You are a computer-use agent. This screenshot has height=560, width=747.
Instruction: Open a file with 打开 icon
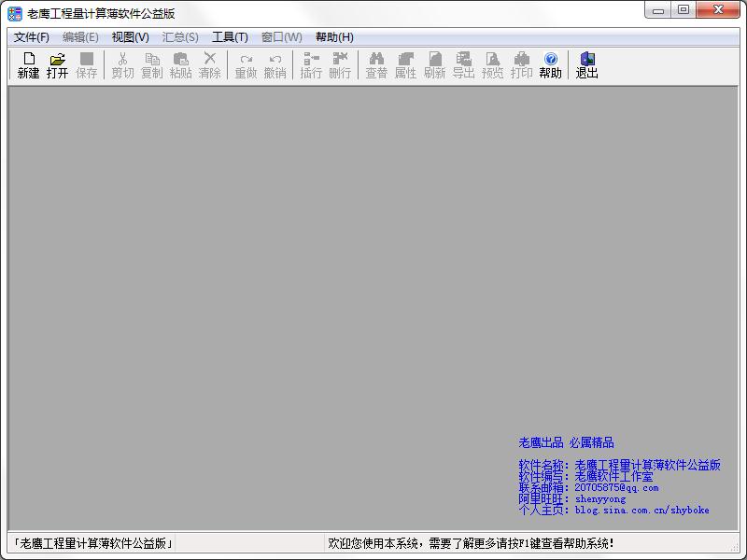pyautogui.click(x=57, y=65)
